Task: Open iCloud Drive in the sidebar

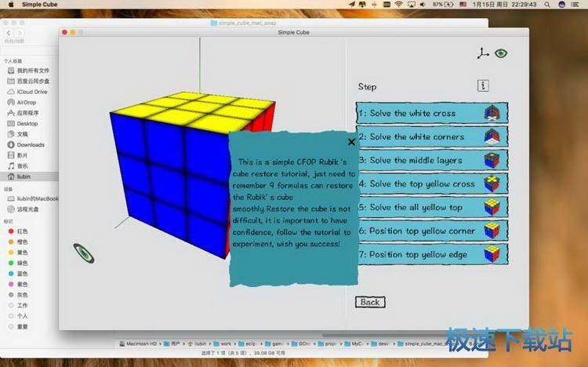Action: click(x=31, y=92)
